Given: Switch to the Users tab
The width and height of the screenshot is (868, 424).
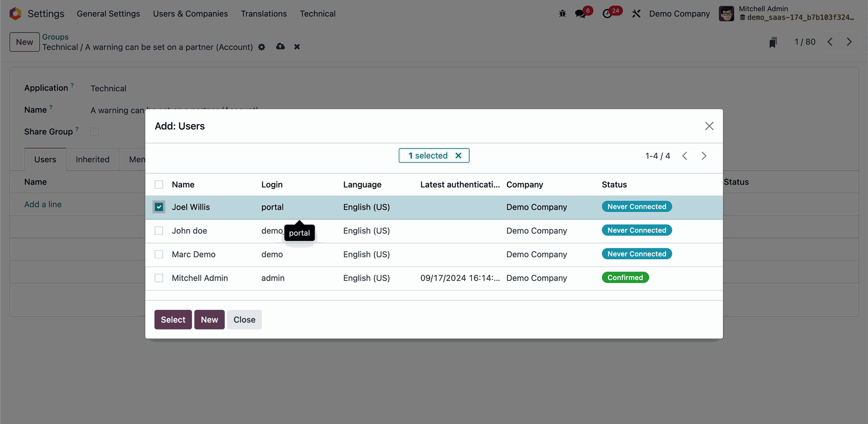Looking at the screenshot, I should point(45,159).
